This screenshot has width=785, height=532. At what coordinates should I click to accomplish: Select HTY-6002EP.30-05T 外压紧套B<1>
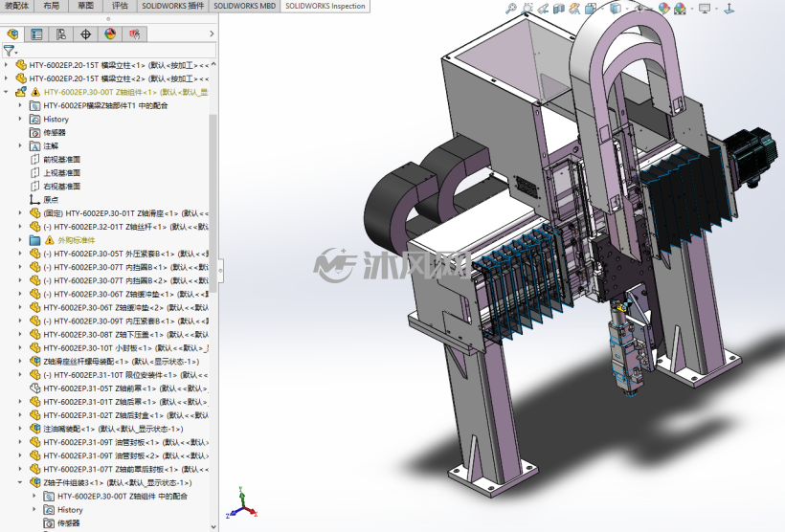tap(119, 254)
